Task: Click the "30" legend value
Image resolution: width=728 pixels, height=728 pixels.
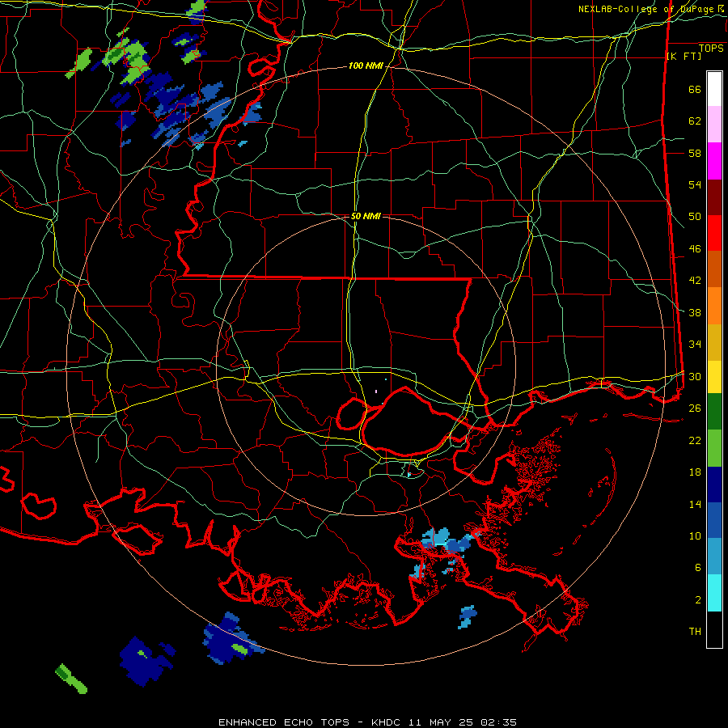Action: click(x=695, y=376)
